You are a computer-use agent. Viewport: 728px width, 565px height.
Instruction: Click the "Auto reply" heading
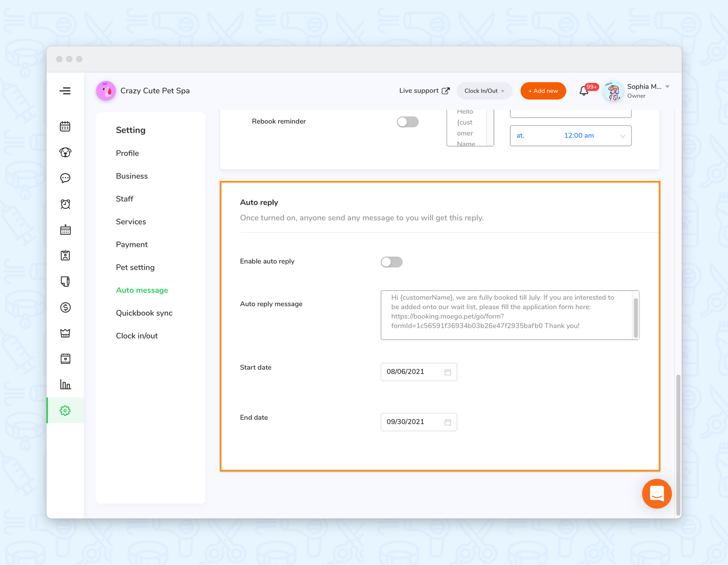[x=259, y=202]
